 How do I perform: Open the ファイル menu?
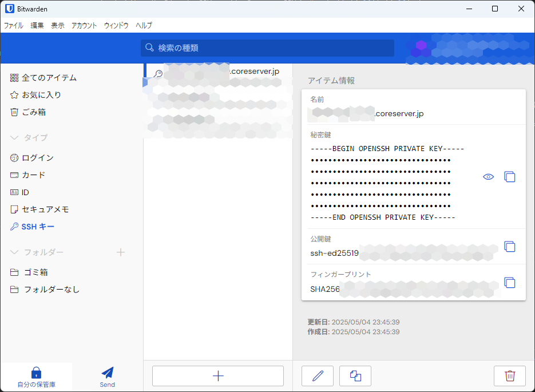pyautogui.click(x=14, y=26)
